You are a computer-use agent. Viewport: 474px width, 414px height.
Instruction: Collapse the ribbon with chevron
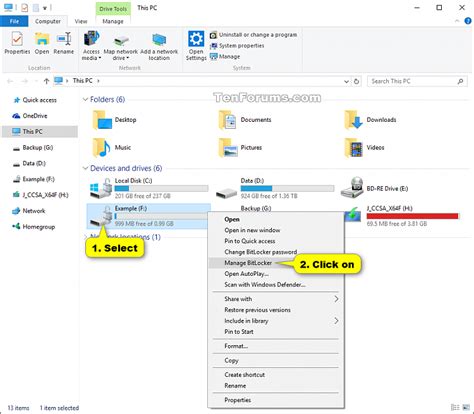click(457, 21)
